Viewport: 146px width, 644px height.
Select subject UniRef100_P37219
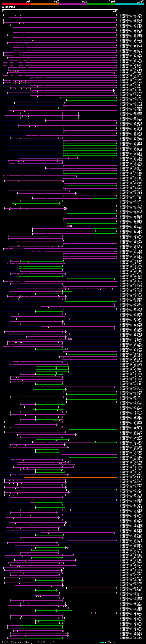tap(131, 196)
